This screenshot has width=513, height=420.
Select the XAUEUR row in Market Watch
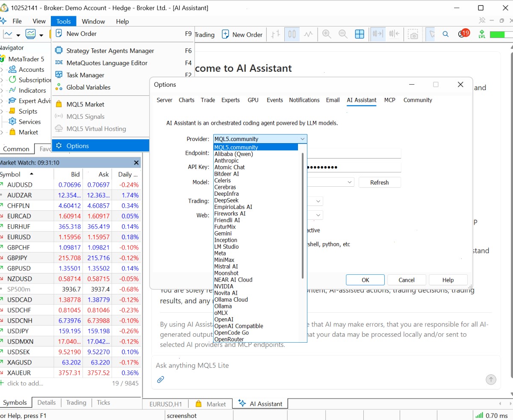click(x=70, y=373)
